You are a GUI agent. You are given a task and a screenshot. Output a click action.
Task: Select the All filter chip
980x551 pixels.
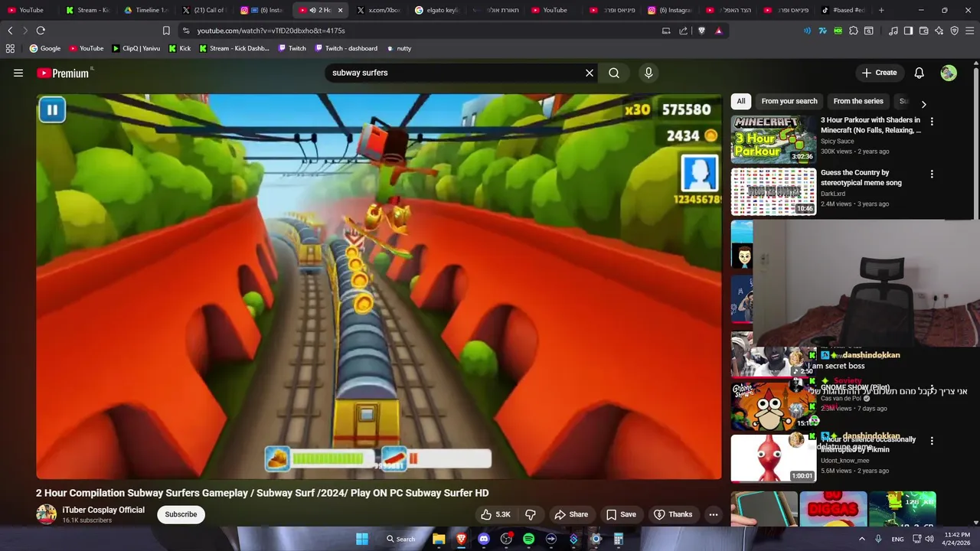pos(741,101)
